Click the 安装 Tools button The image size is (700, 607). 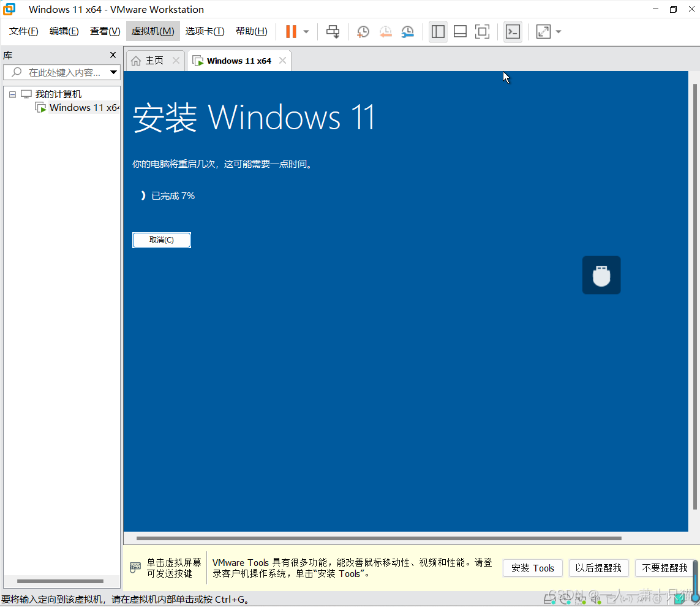coord(533,568)
